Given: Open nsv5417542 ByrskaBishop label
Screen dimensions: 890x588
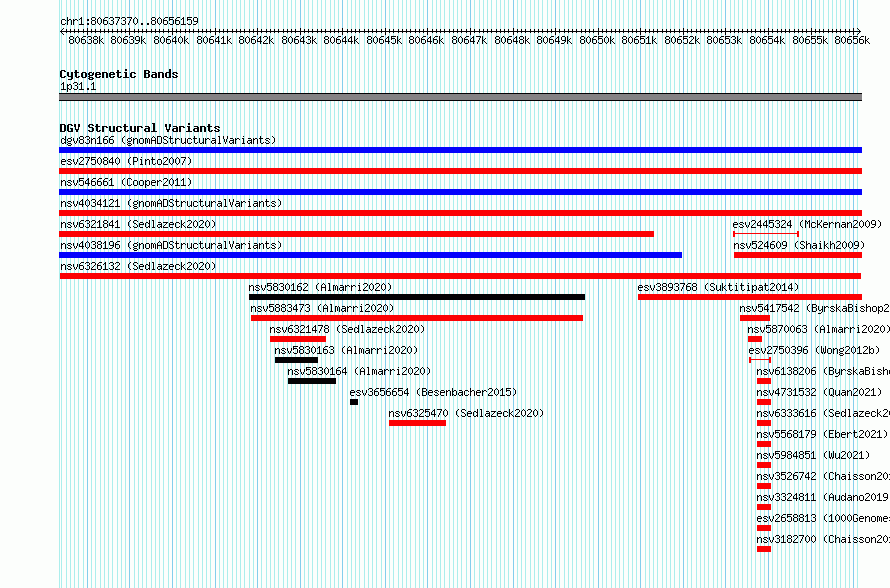Looking at the screenshot, I should click(814, 308).
